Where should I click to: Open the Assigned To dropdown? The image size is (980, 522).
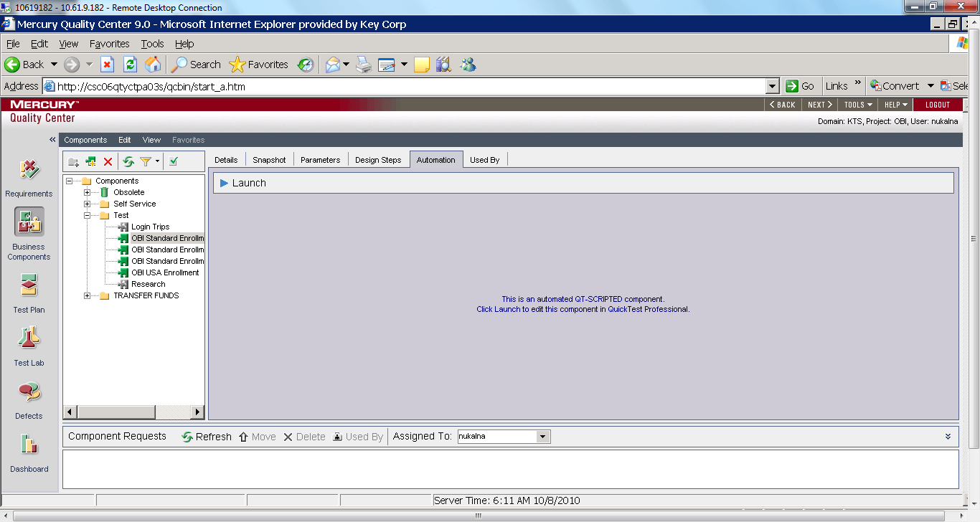coord(543,437)
